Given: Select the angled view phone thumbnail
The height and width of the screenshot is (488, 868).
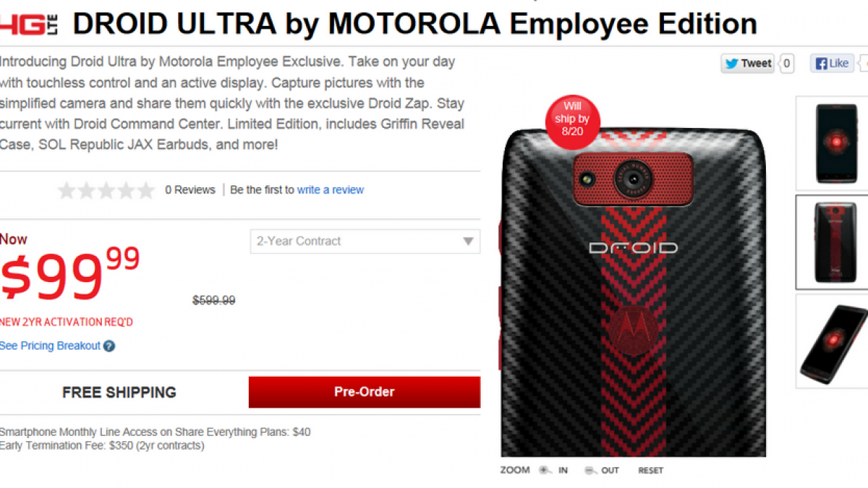Looking at the screenshot, I should coord(832,341).
